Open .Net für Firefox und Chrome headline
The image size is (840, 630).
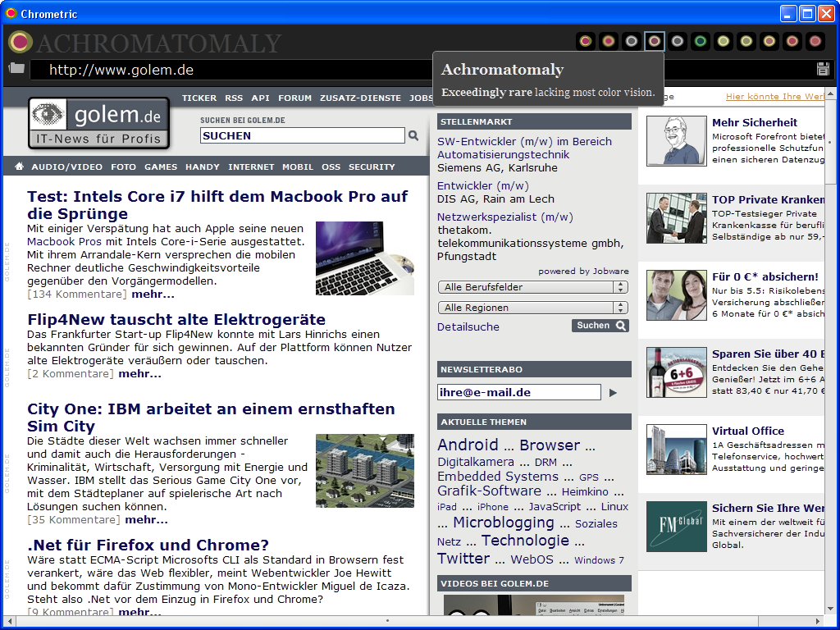click(148, 545)
